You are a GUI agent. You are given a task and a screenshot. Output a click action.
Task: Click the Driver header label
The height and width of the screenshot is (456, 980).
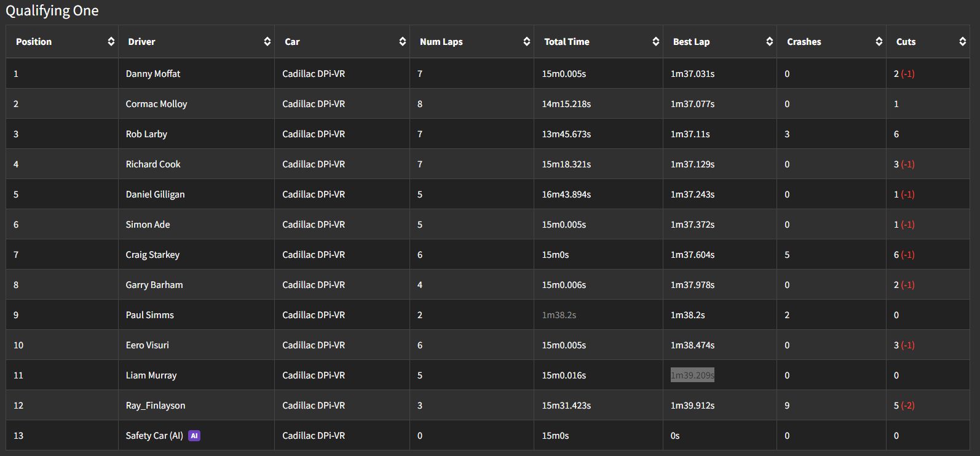141,42
